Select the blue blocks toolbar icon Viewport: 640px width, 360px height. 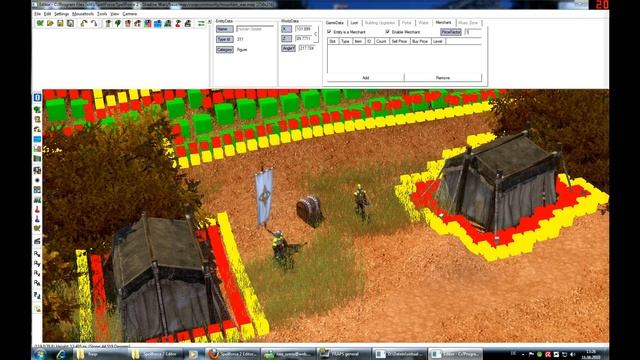[x=158, y=24]
